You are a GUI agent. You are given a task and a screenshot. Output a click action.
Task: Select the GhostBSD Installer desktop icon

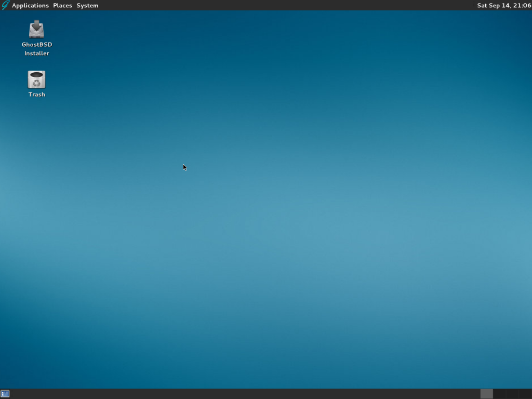(36, 29)
